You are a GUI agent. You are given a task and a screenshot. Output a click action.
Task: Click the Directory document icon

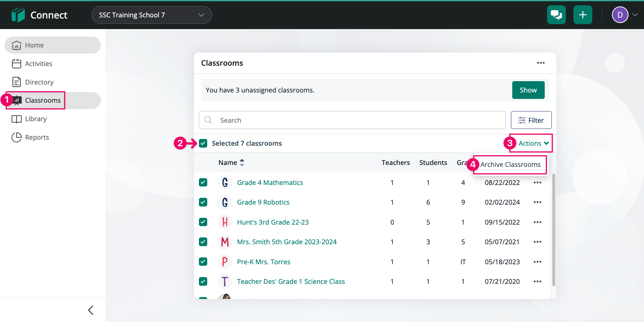pos(17,82)
